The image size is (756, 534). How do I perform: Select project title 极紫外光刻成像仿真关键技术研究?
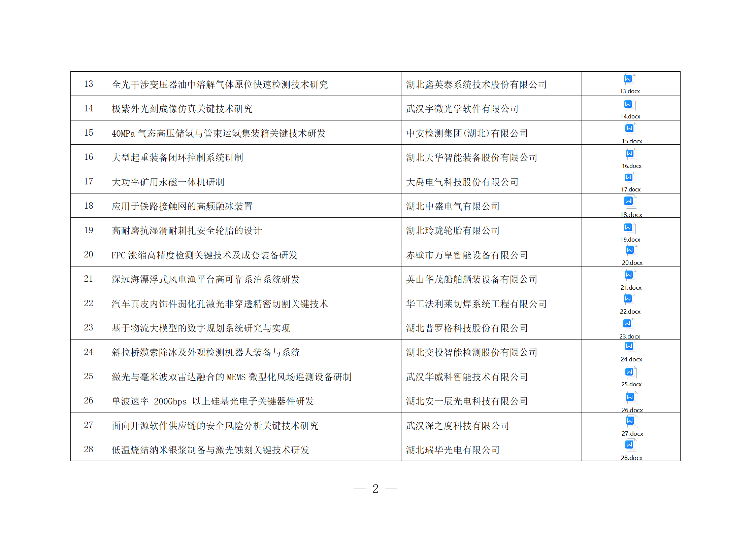(x=182, y=109)
